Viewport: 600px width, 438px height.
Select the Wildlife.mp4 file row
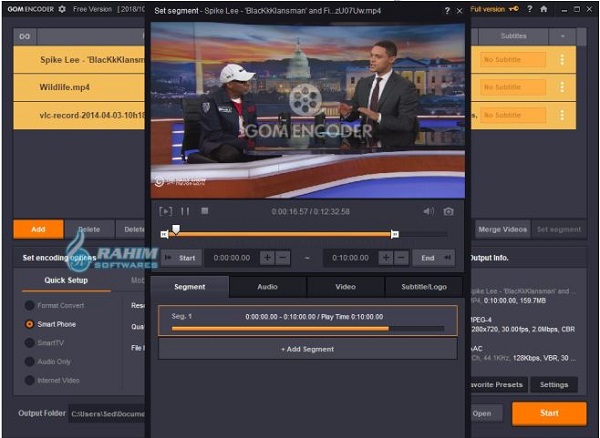click(79, 87)
